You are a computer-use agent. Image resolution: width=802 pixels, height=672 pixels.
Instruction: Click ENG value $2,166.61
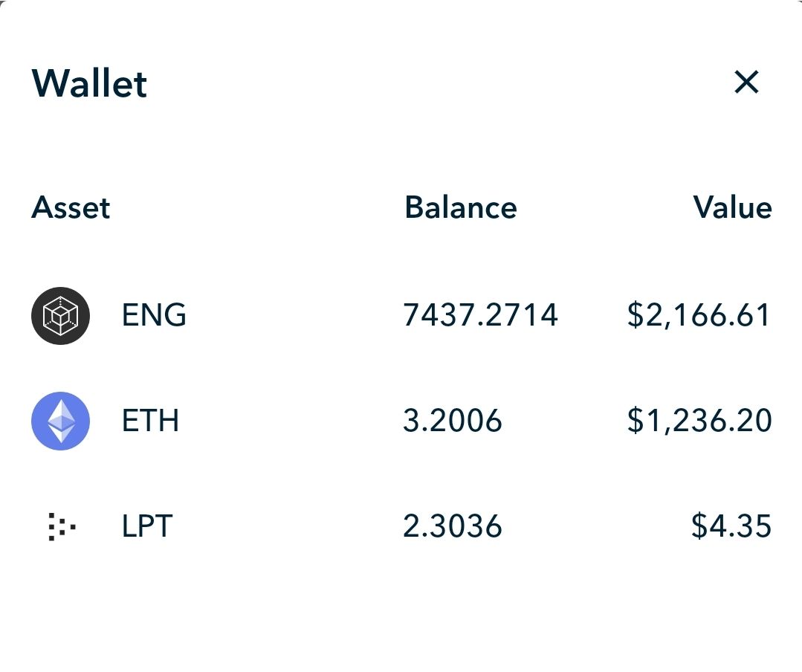(x=699, y=315)
